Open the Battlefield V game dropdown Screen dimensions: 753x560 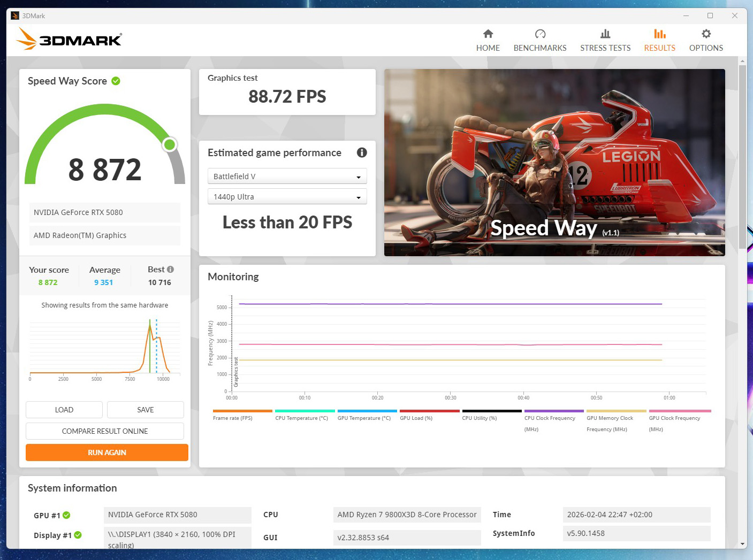click(x=287, y=177)
